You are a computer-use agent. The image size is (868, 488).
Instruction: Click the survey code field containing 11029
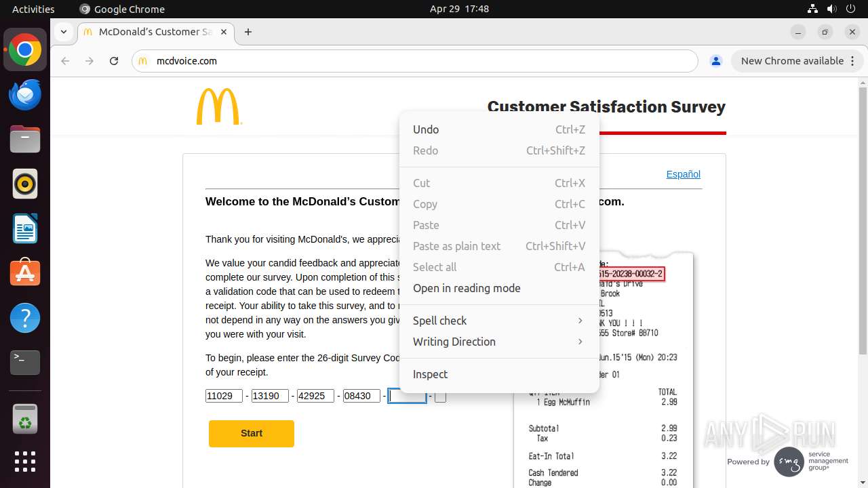point(224,396)
